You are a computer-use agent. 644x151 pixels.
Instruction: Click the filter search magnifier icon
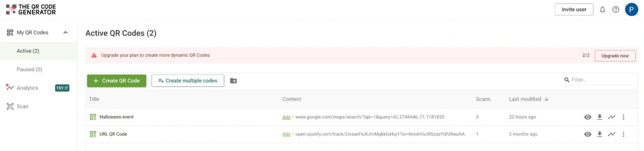[567, 80]
